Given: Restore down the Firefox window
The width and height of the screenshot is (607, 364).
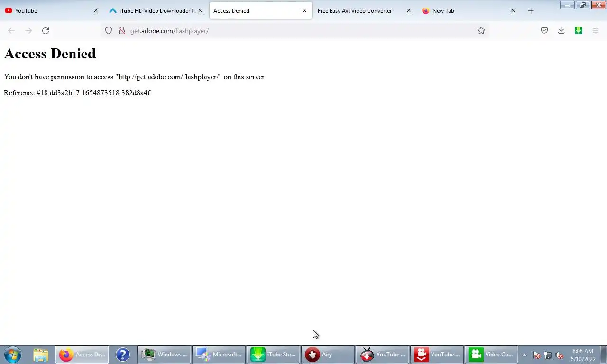Looking at the screenshot, I should (x=583, y=5).
